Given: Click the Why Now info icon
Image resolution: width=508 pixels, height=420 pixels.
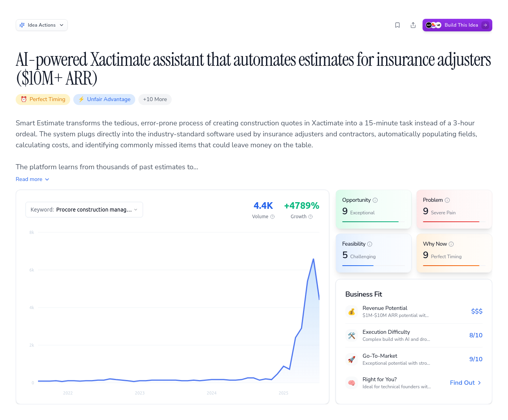Looking at the screenshot, I should 451,244.
